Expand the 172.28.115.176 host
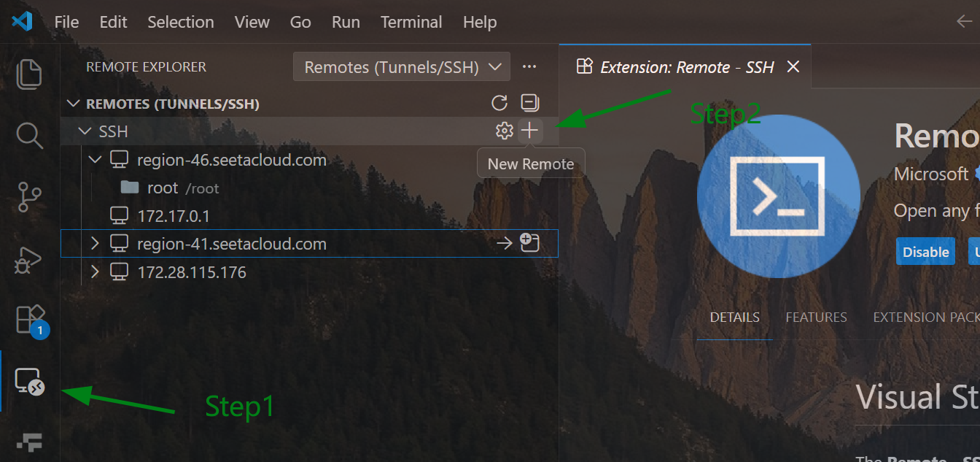Image resolution: width=980 pixels, height=462 pixels. tap(95, 272)
